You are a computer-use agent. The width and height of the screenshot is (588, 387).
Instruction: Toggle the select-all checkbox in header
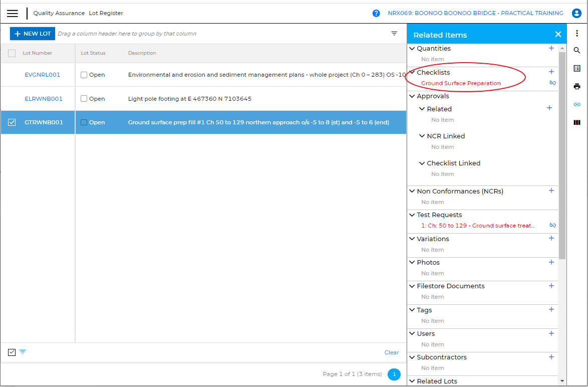click(12, 53)
